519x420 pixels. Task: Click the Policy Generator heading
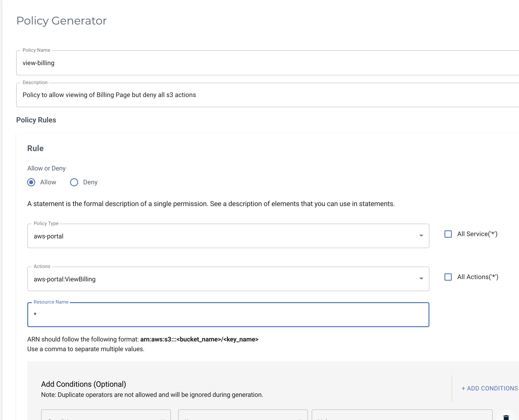tap(61, 21)
